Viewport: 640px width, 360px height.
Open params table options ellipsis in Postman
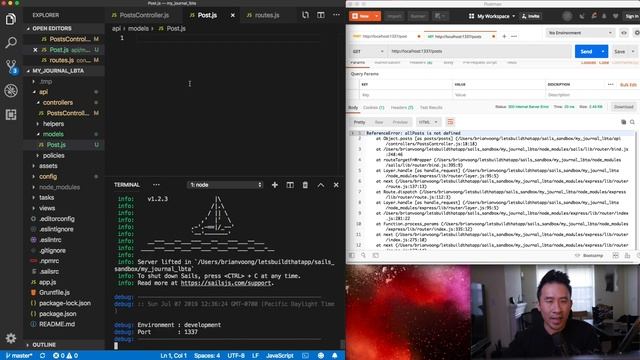(x=611, y=84)
